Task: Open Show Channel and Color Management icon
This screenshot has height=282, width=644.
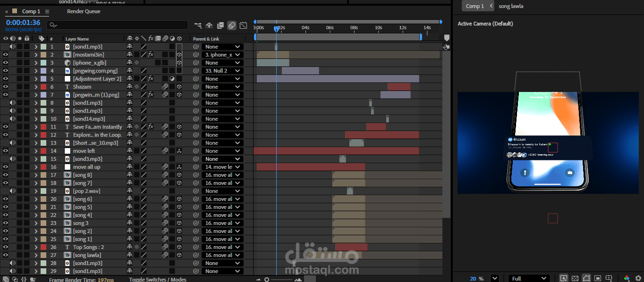Action: pyautogui.click(x=627, y=278)
